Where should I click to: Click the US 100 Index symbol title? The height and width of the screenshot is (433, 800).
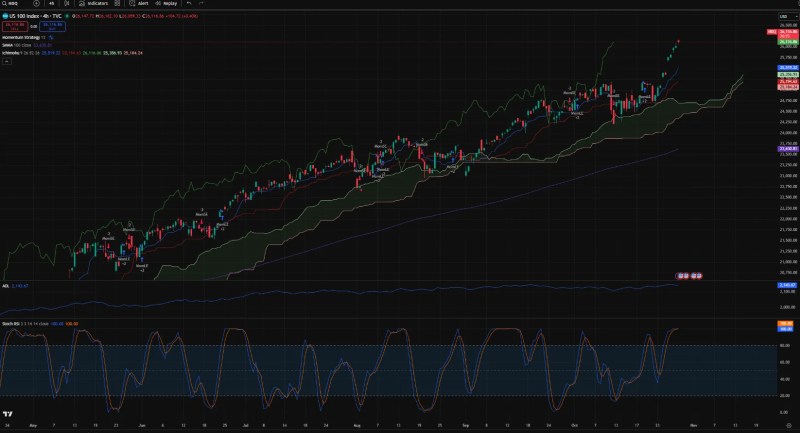35,16
